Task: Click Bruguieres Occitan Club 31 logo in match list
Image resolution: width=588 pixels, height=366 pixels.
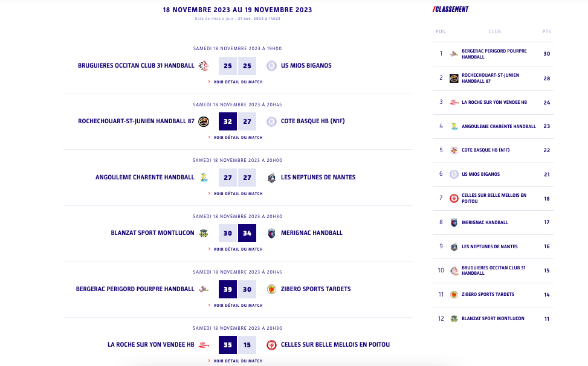Action: pyautogui.click(x=204, y=66)
